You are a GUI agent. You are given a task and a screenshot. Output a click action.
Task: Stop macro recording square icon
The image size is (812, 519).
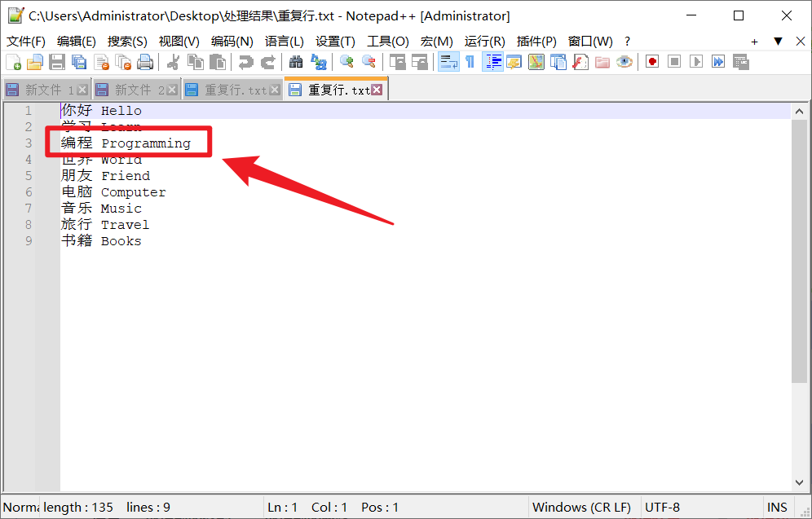(674, 62)
